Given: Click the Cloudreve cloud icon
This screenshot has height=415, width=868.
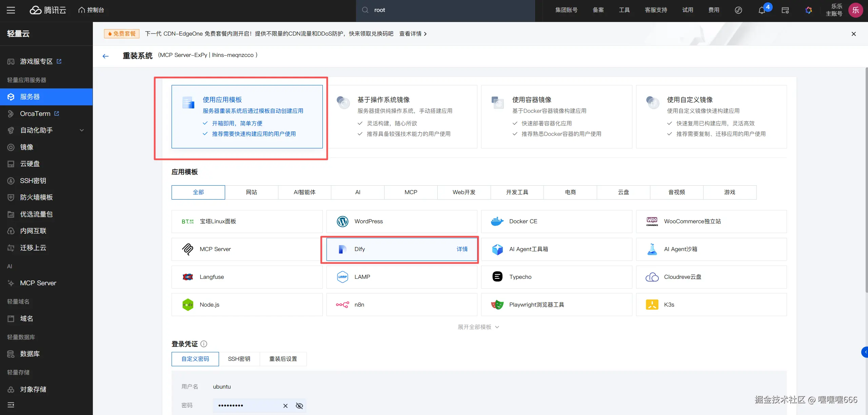Looking at the screenshot, I should click(x=652, y=277).
